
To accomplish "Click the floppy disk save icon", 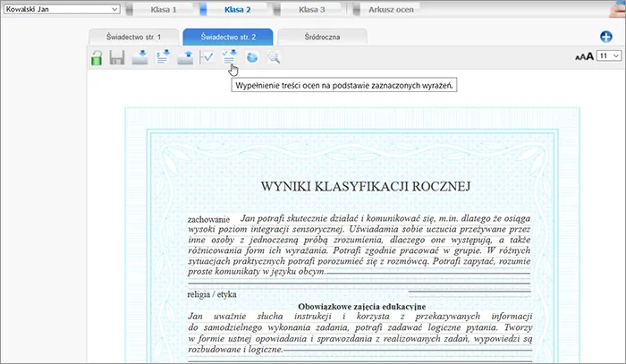I will pyautogui.click(x=117, y=58).
